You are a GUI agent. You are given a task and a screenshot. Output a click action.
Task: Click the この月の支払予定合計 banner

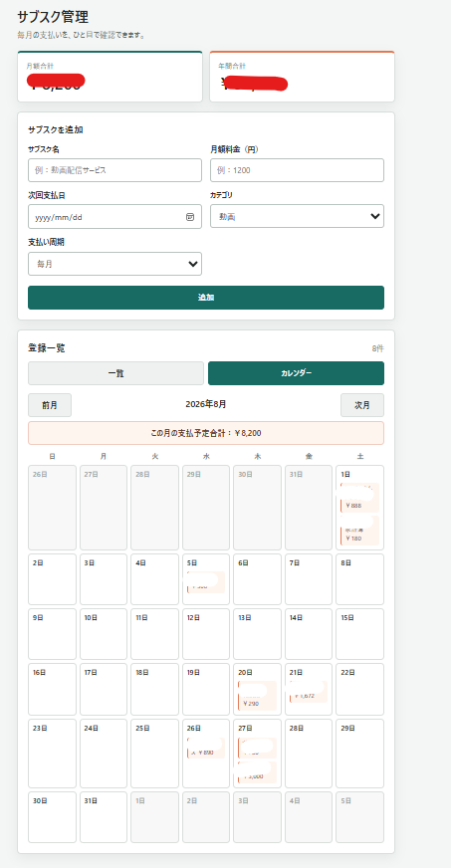pyautogui.click(x=206, y=433)
